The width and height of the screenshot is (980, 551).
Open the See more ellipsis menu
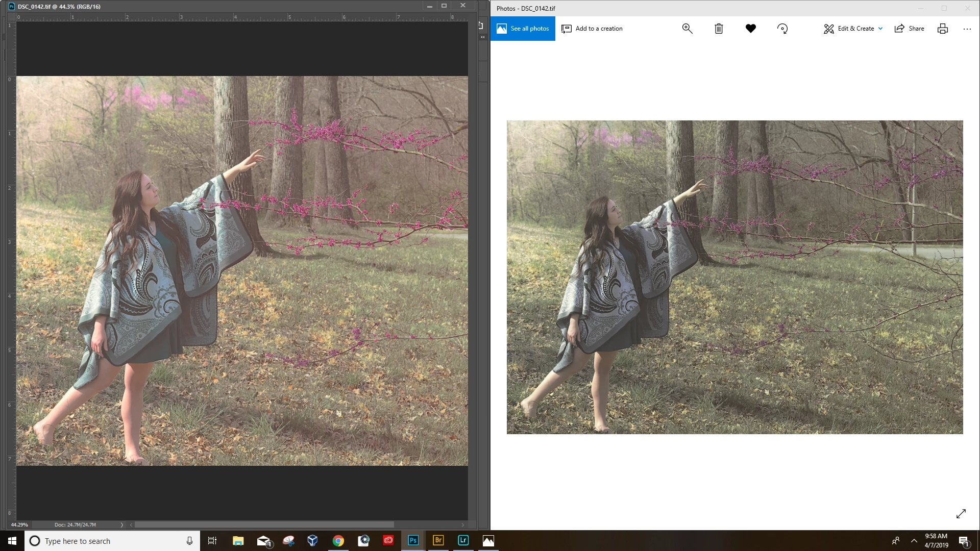pos(967,29)
